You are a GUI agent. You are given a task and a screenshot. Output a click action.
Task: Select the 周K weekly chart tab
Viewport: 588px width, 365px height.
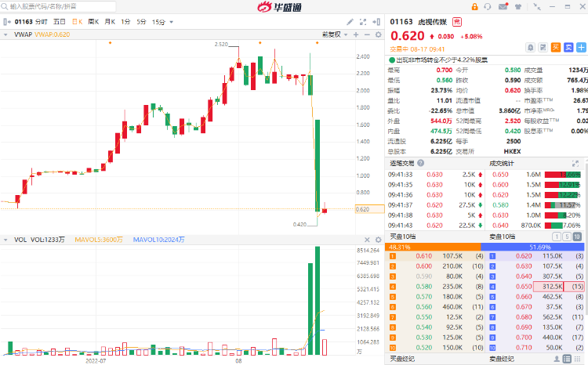pyautogui.click(x=93, y=22)
